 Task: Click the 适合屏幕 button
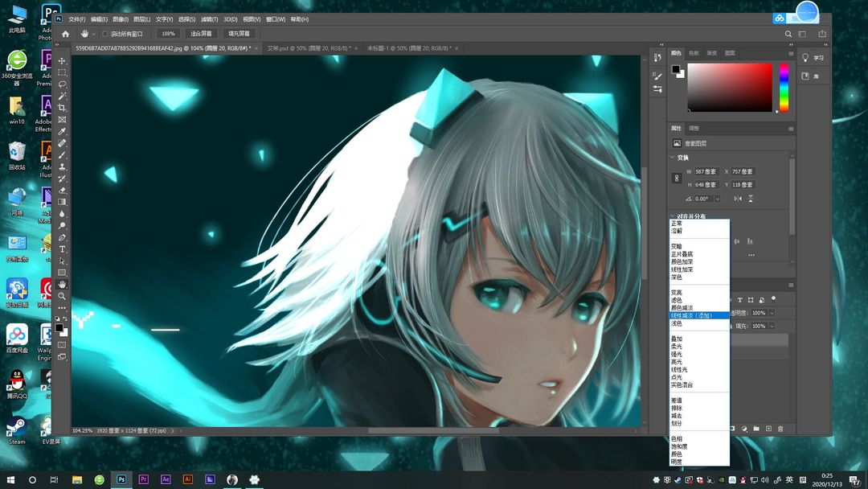coord(201,34)
